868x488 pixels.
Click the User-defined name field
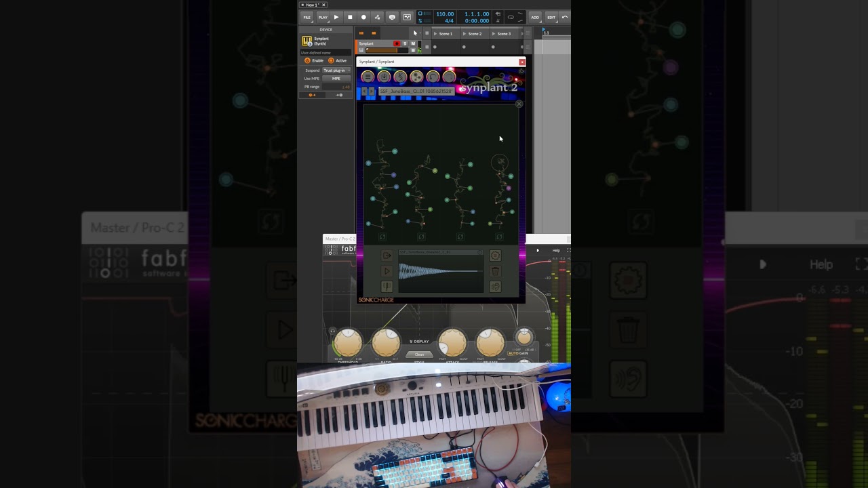tap(325, 52)
